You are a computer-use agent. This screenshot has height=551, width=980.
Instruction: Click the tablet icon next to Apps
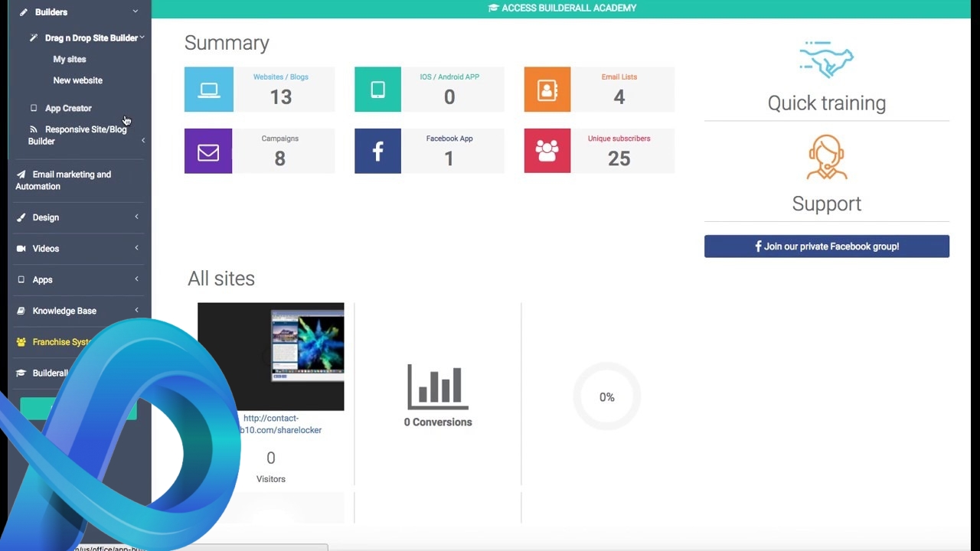point(21,280)
